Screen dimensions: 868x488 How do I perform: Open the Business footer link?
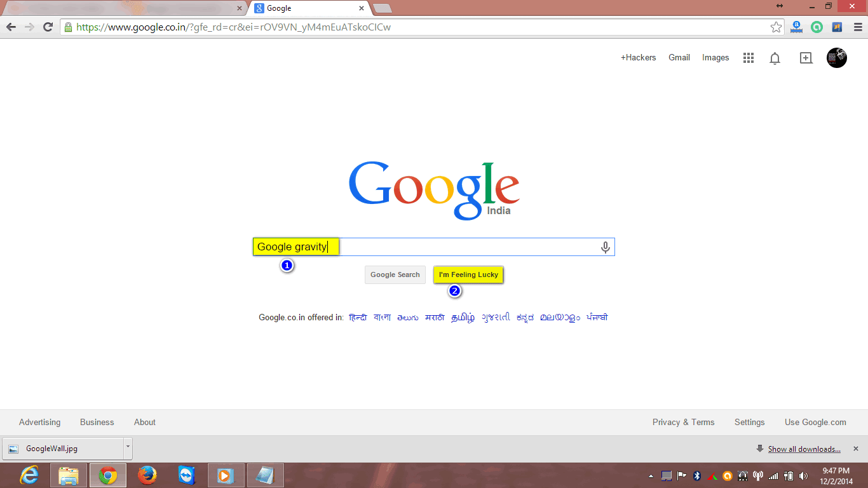pos(97,422)
